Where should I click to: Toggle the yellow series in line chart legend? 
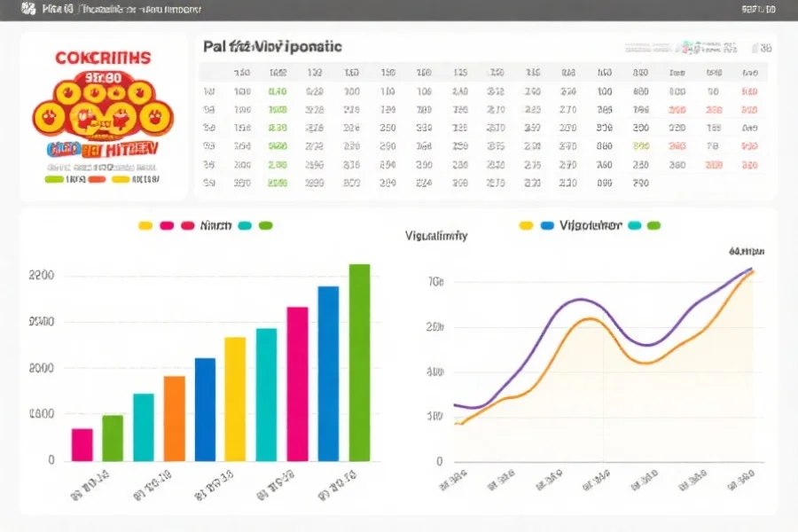(525, 226)
